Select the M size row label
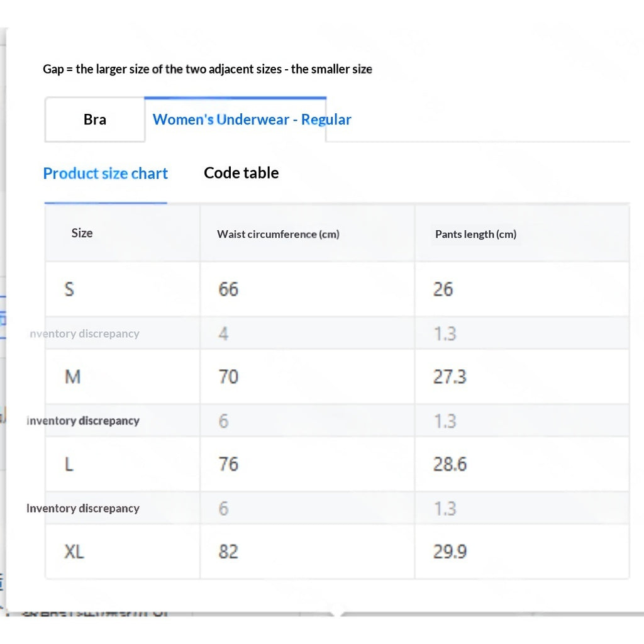 73,377
